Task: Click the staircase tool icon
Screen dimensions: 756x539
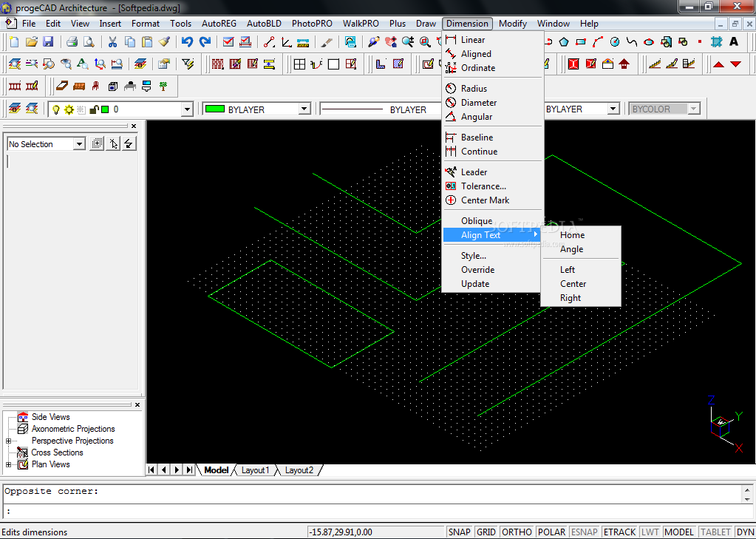Action: (x=655, y=64)
